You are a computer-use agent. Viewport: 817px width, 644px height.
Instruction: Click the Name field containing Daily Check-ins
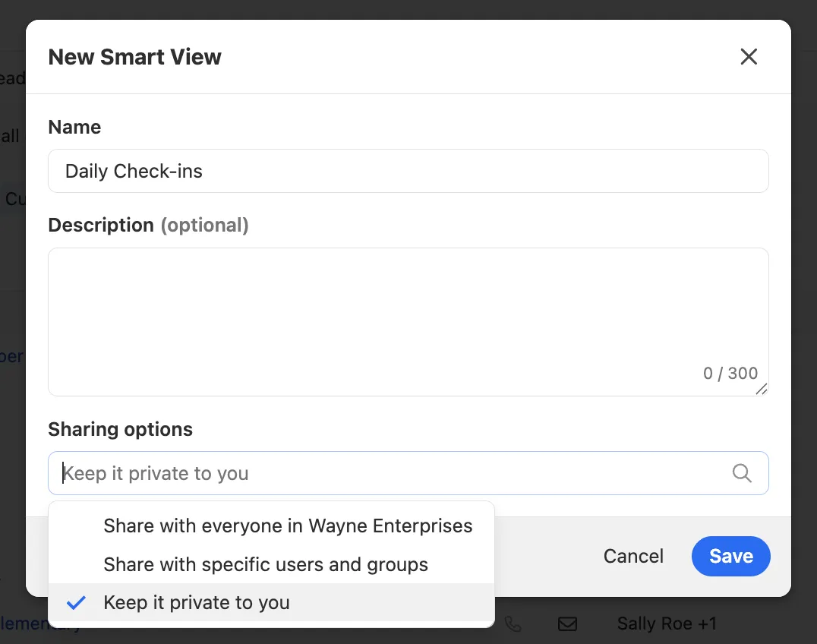click(x=408, y=171)
